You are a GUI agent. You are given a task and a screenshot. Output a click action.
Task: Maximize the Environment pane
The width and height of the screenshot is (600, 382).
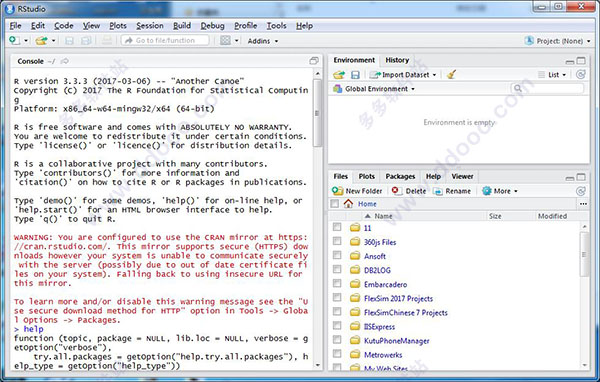point(581,60)
